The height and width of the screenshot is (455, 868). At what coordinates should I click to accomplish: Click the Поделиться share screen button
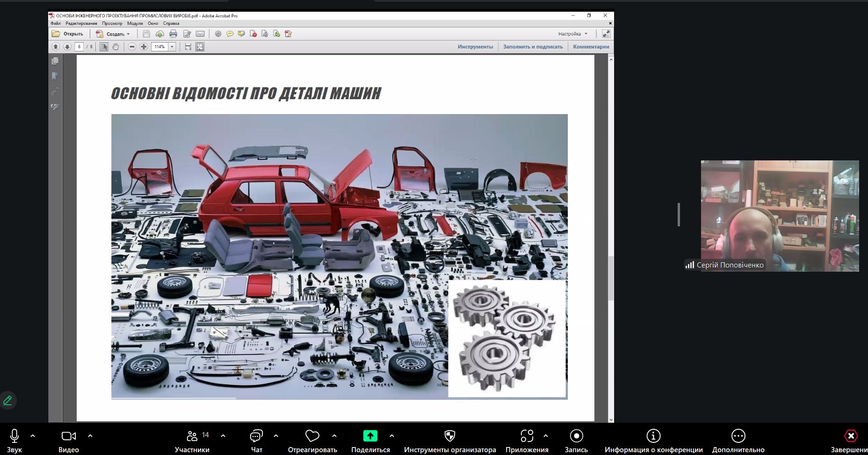370,441
